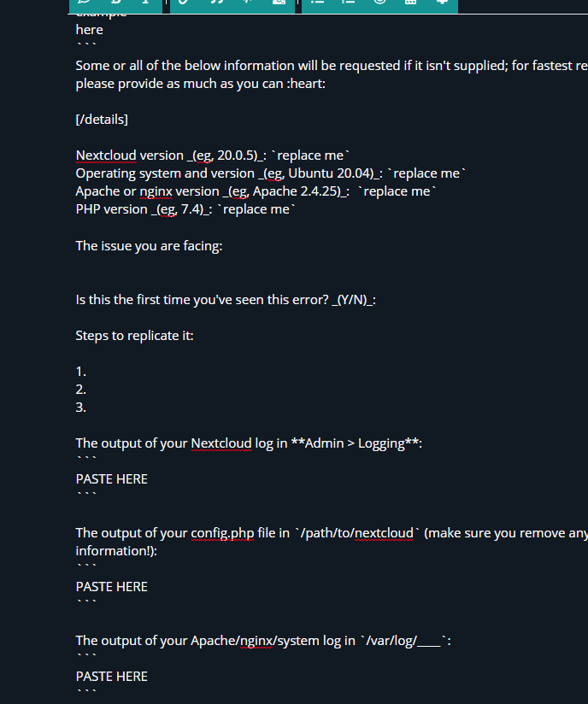
Task: Click 'PASTE HERE' under the config.php section
Action: click(x=112, y=587)
